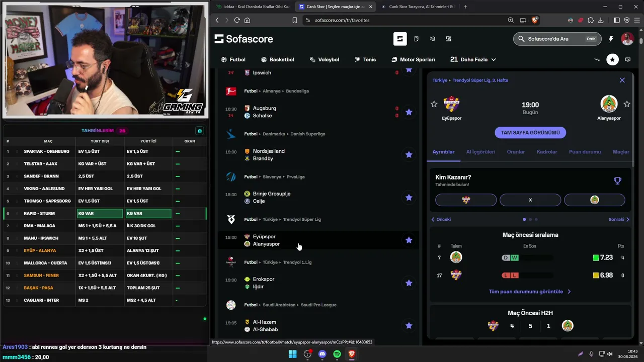Open Bundesliga league header link

tap(297, 91)
